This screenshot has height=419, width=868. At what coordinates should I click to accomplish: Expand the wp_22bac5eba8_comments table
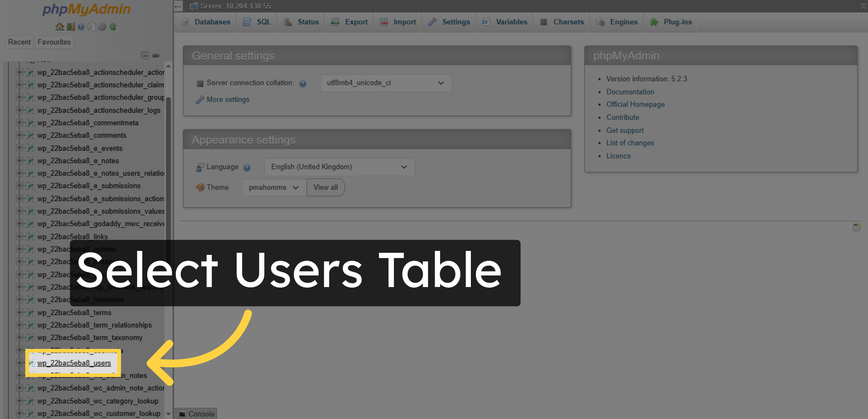coord(20,135)
